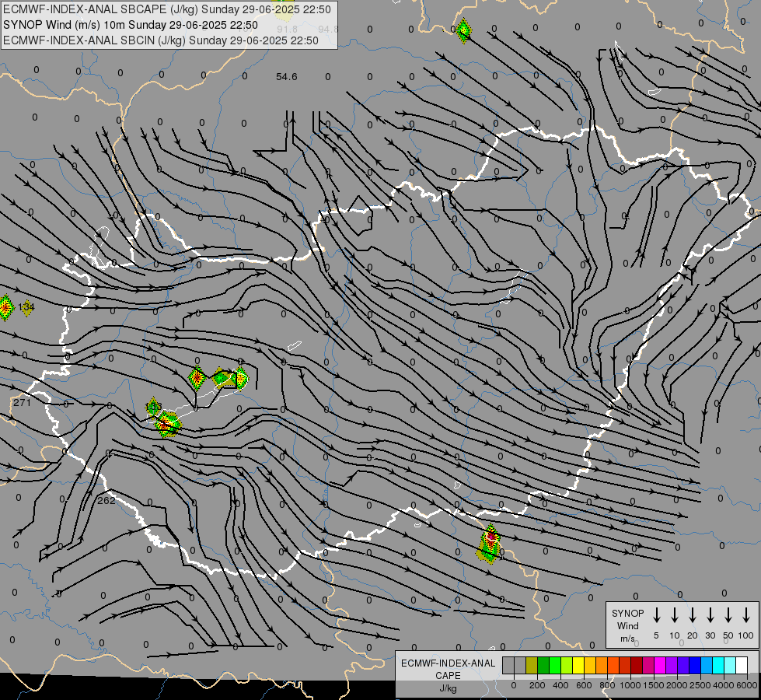
Task: Click the CAPE cell beside the 134 label
Action: pyautogui.click(x=5, y=307)
